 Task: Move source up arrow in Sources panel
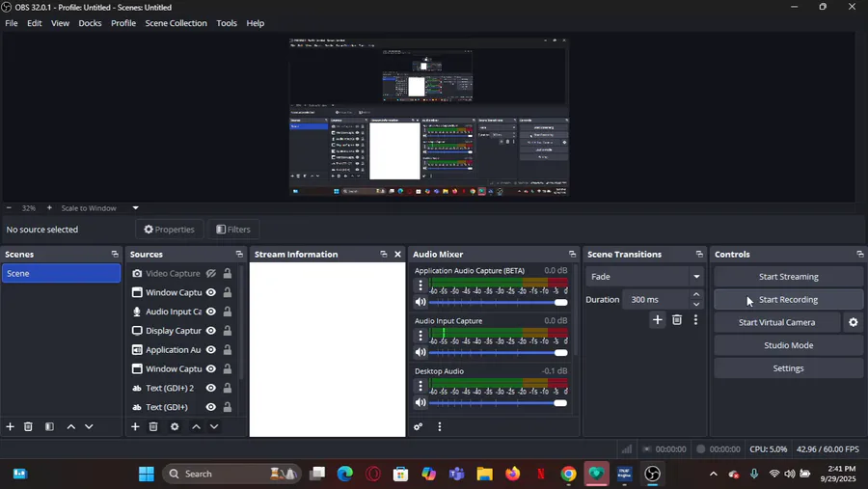point(196,426)
